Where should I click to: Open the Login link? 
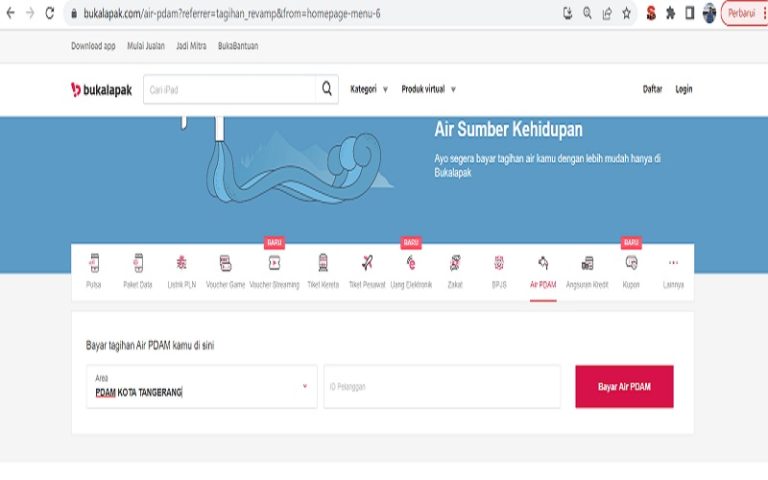pyautogui.click(x=684, y=89)
